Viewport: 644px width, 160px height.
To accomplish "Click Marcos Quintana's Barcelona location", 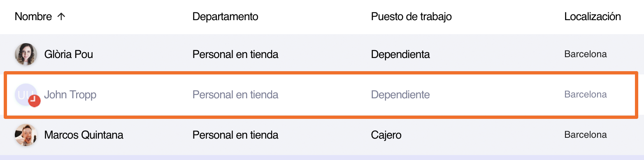I will [x=586, y=135].
